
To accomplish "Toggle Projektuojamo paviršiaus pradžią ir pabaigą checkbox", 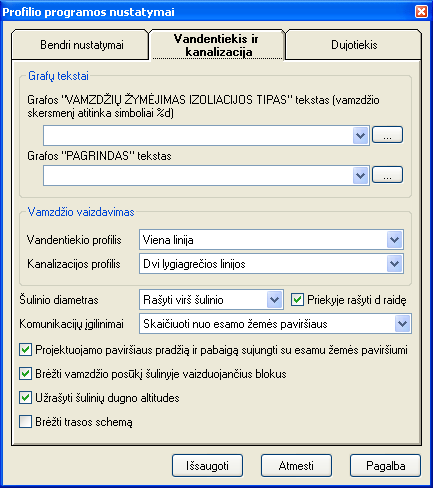I will pos(26,350).
